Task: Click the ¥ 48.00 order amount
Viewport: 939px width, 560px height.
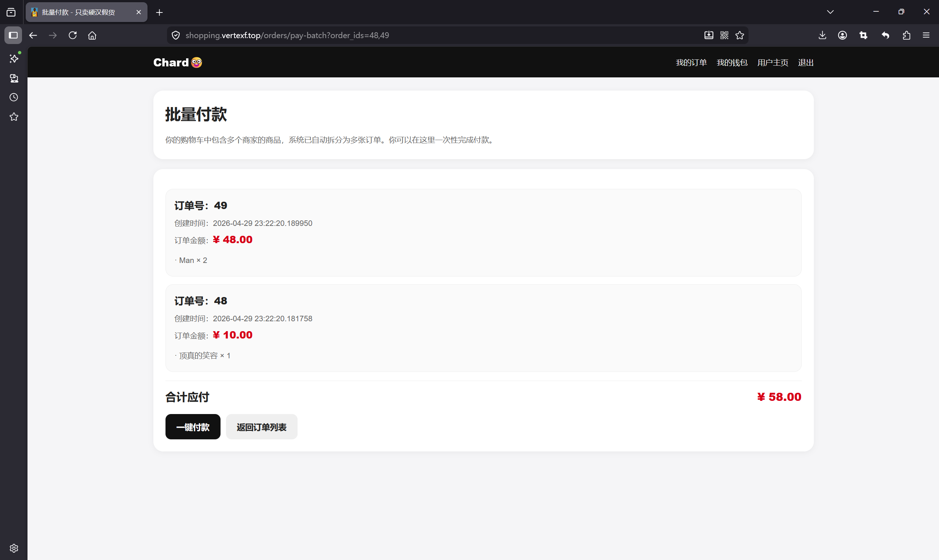Action: click(x=233, y=239)
